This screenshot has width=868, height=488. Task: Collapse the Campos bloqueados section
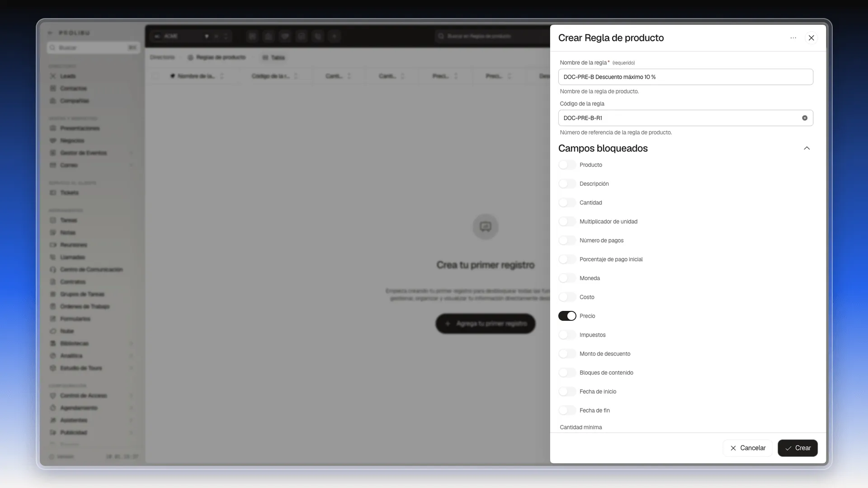(x=807, y=148)
